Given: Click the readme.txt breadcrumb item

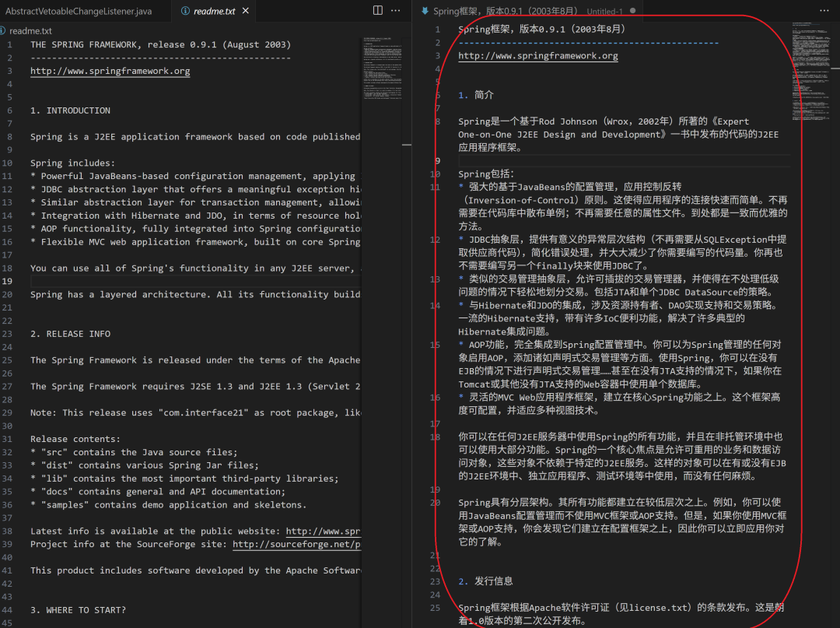Looking at the screenshot, I should click(x=30, y=30).
